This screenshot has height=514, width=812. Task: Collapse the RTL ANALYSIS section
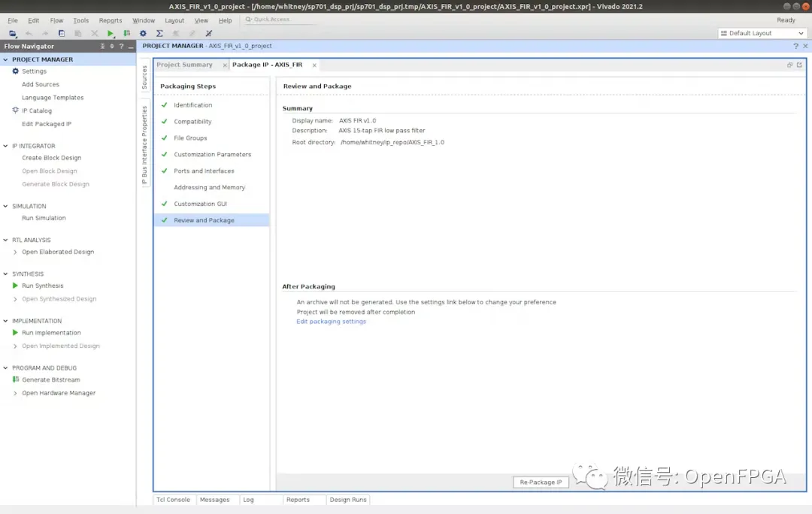click(6, 240)
